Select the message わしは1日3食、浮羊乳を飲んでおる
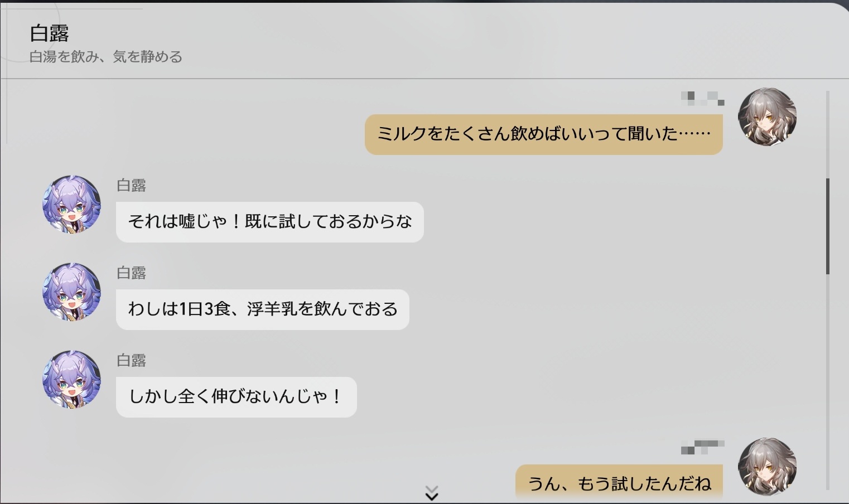 click(263, 309)
